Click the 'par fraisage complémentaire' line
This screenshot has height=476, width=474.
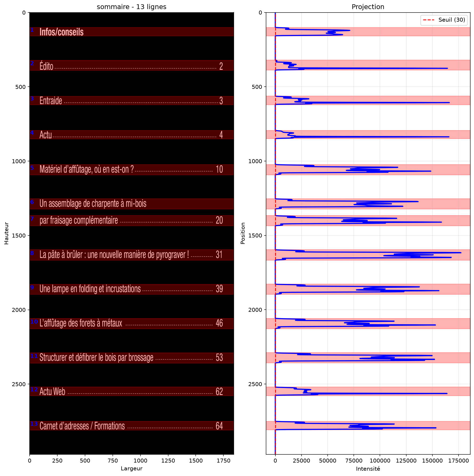point(131,221)
